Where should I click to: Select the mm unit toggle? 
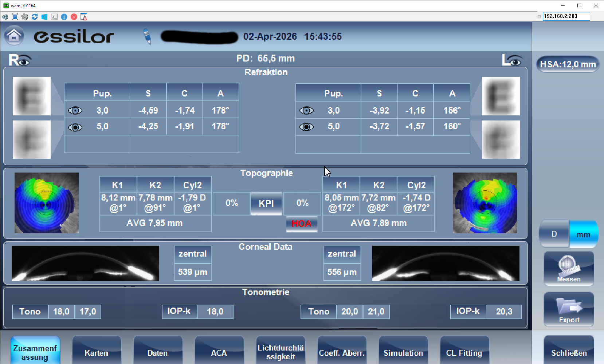tap(583, 234)
